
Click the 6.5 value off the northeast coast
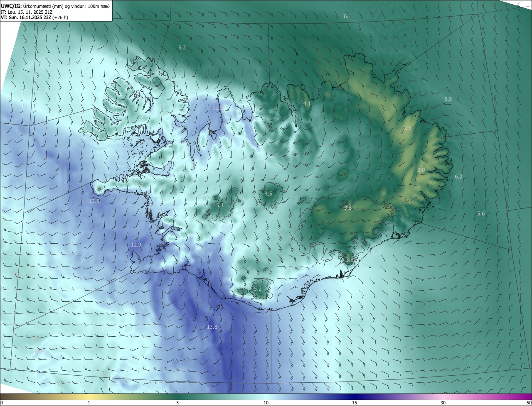[448, 99]
